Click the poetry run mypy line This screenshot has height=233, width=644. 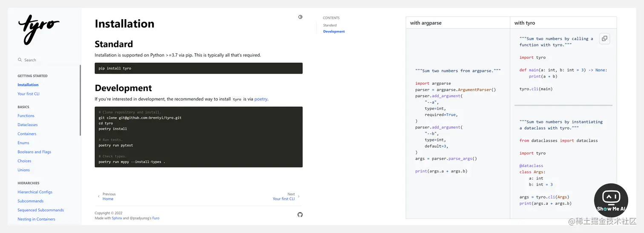point(132,162)
